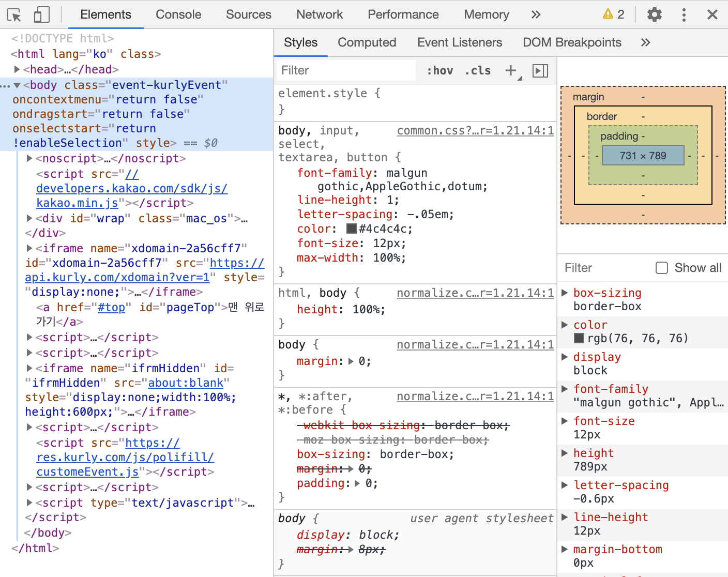Open the Performance tab

[x=403, y=14]
